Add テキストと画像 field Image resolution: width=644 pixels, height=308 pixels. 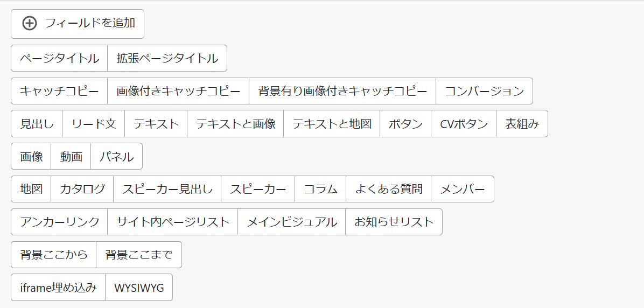(x=235, y=124)
